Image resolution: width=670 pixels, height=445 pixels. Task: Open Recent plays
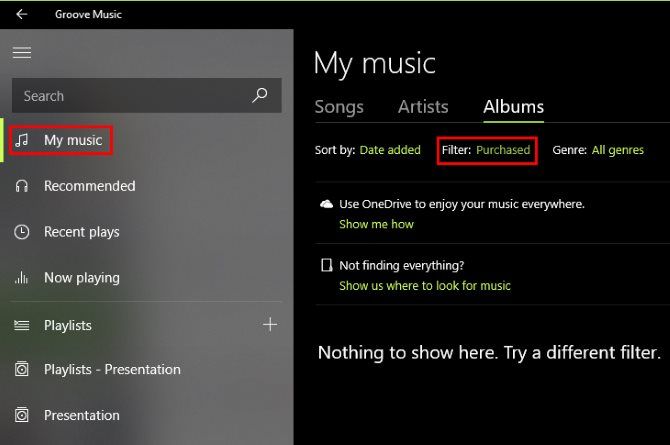[x=82, y=232]
